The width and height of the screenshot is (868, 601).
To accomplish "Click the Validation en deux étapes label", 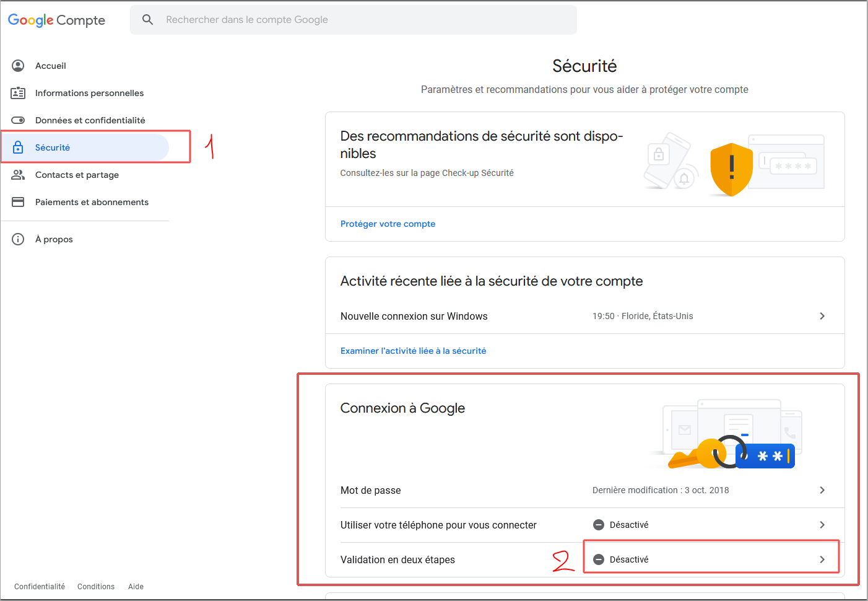I will pyautogui.click(x=397, y=559).
